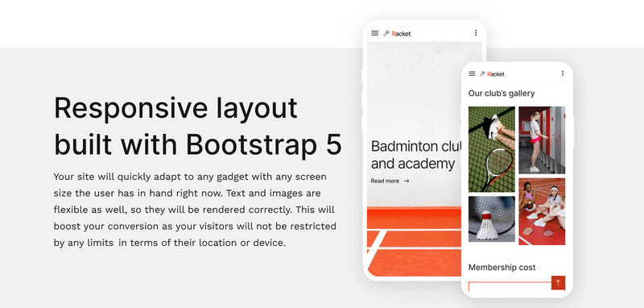644x308 pixels.
Task: Open three-dot menu on gallery phone mockup
Action: pyautogui.click(x=562, y=73)
